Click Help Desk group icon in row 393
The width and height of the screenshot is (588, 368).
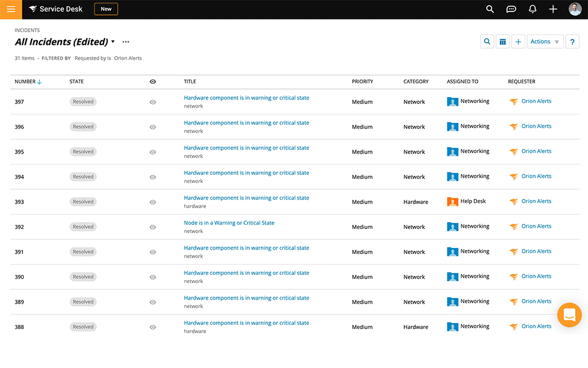[452, 202]
